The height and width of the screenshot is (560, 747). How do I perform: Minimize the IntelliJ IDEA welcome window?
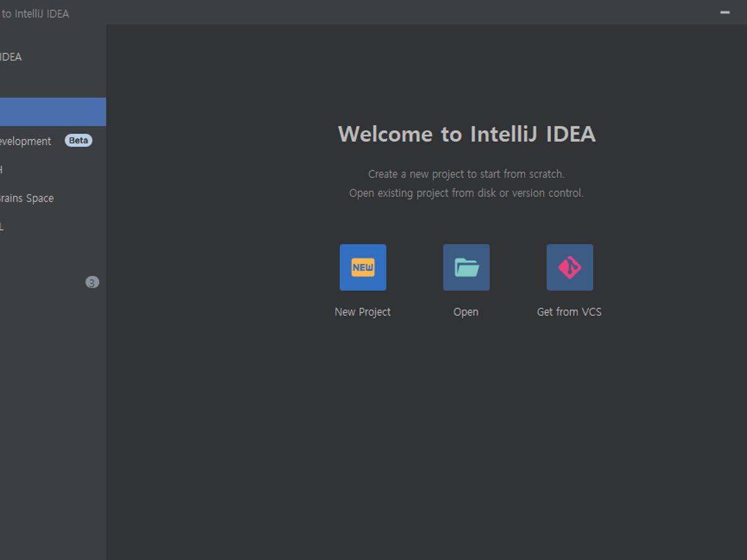[725, 12]
